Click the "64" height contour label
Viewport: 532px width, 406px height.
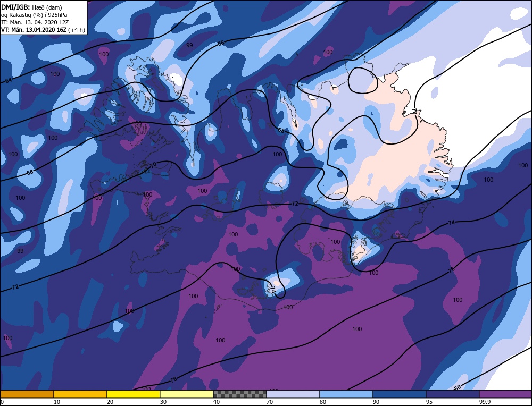9,80
